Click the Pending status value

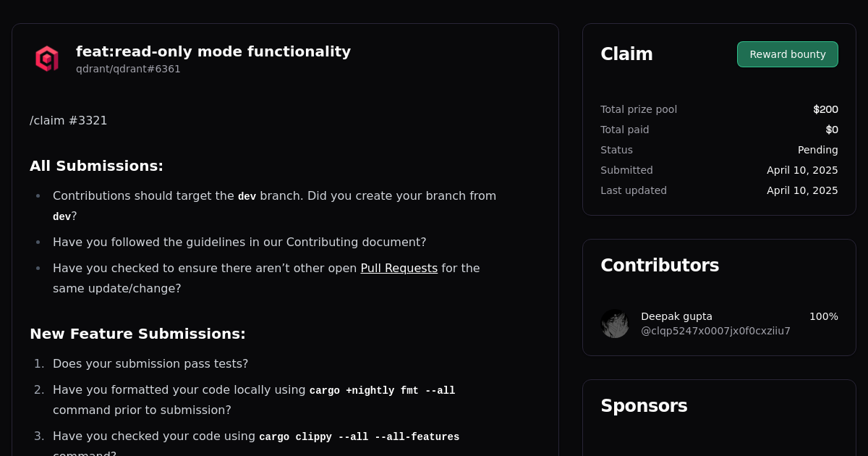click(x=818, y=150)
